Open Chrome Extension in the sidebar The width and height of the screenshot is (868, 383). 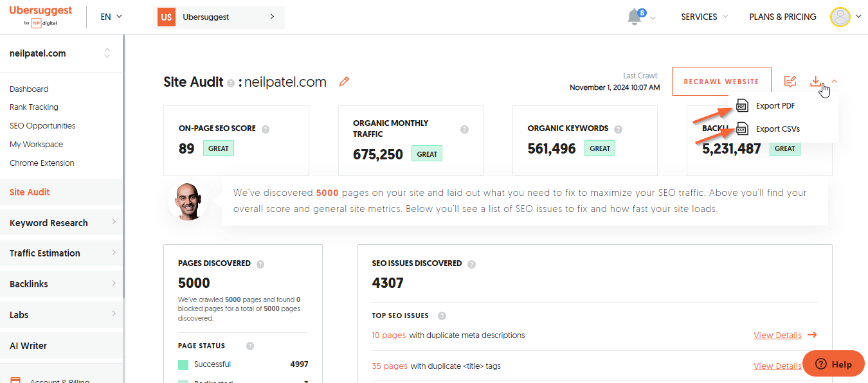pos(42,163)
